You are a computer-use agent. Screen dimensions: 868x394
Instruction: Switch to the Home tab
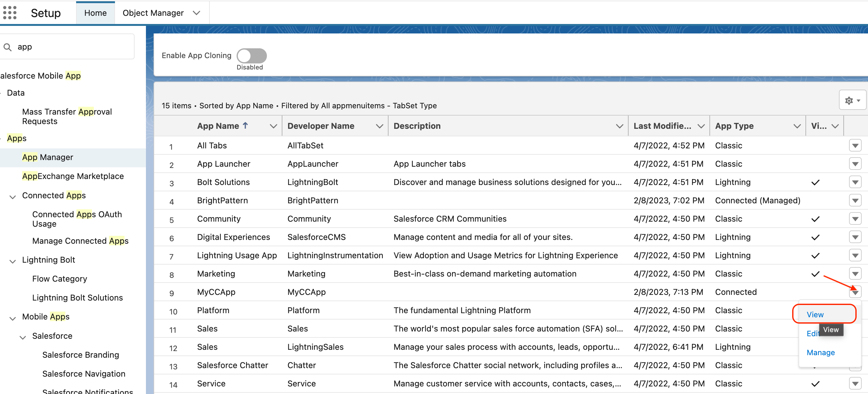(x=95, y=13)
